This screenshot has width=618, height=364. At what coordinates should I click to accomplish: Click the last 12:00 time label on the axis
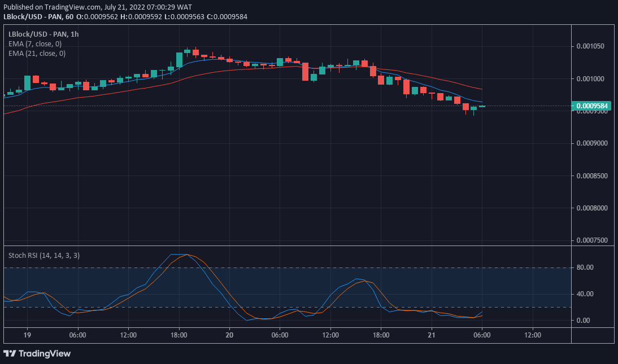(533, 335)
